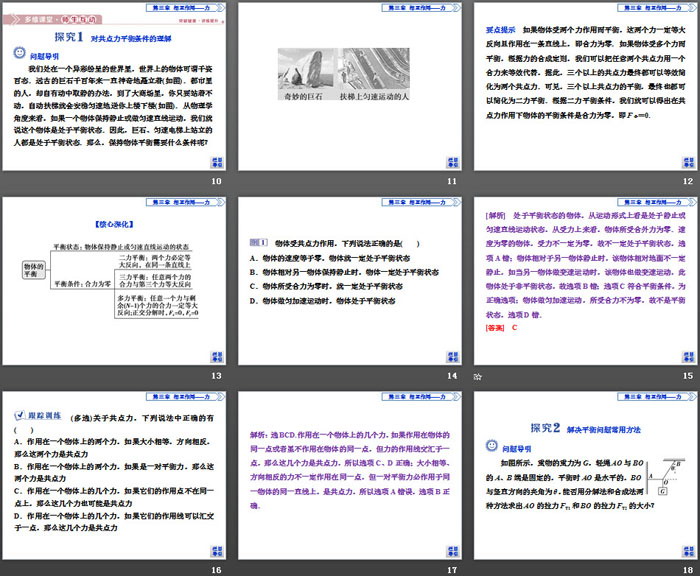Click the smiley face icon on slide 18
700x576 pixels.
click(492, 445)
